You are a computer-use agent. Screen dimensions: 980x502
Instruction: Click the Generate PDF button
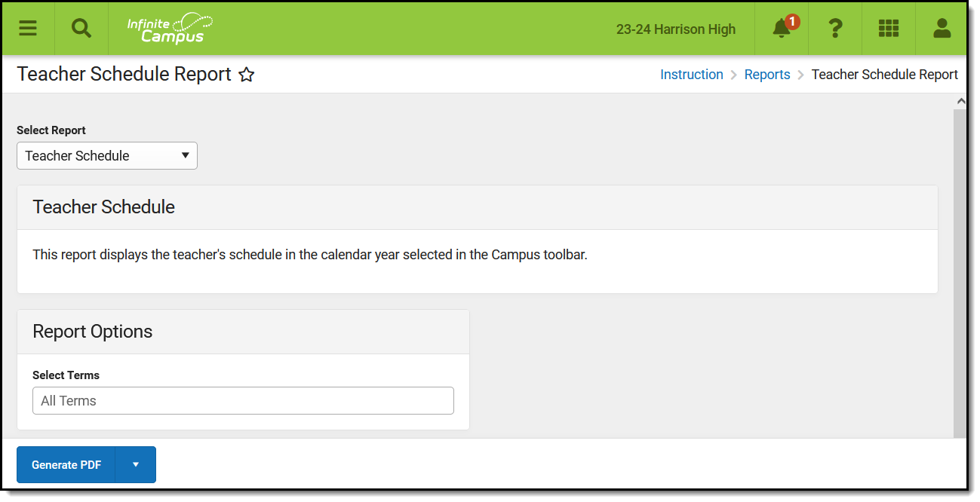(x=66, y=464)
